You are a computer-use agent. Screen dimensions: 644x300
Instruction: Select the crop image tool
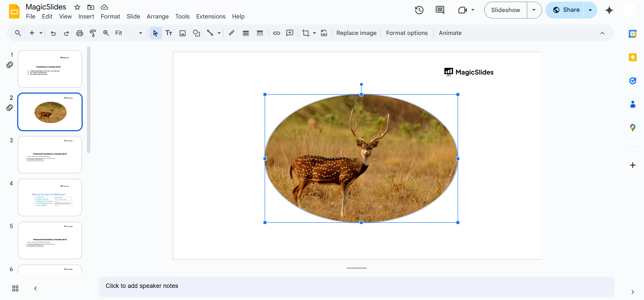pos(305,33)
